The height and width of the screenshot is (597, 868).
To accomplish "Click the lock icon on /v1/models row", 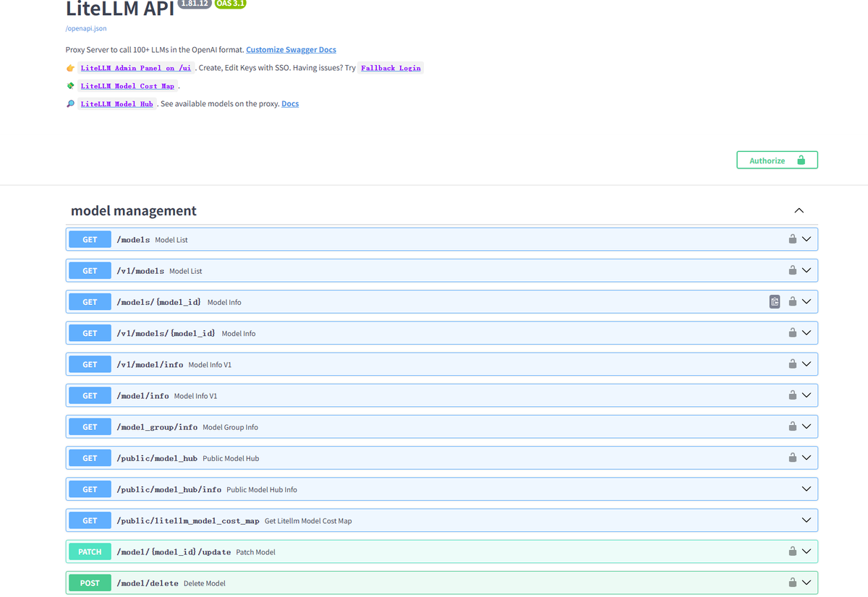I will point(793,270).
